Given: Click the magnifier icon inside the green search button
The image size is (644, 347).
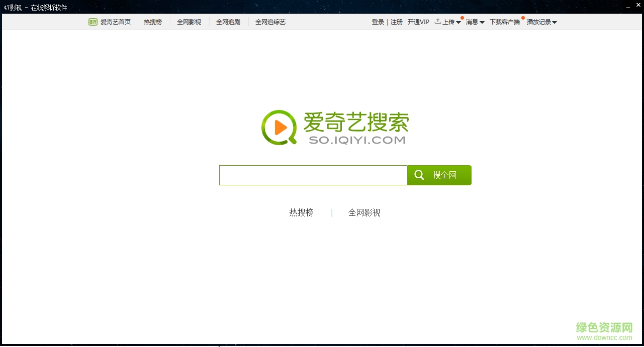Looking at the screenshot, I should [x=419, y=175].
